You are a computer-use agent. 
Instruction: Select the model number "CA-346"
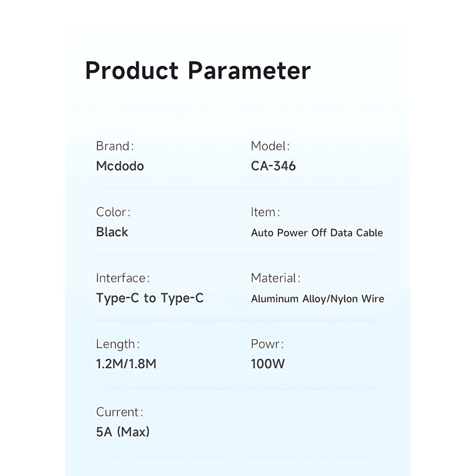click(273, 166)
